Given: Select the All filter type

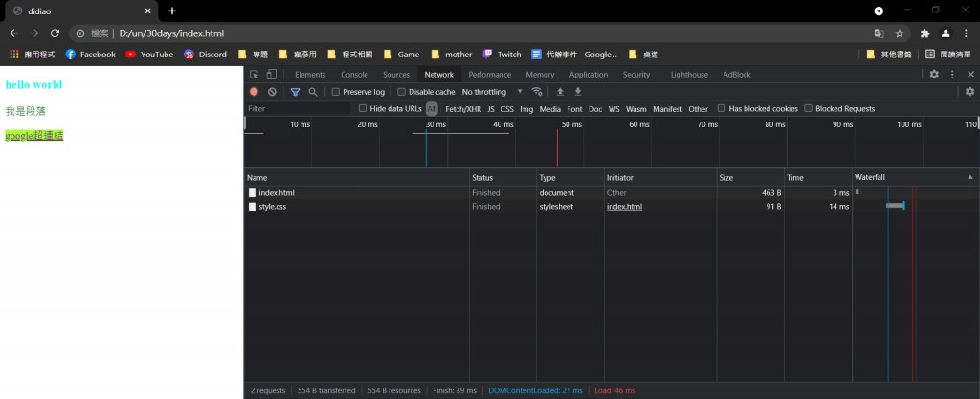Looking at the screenshot, I should [x=432, y=109].
